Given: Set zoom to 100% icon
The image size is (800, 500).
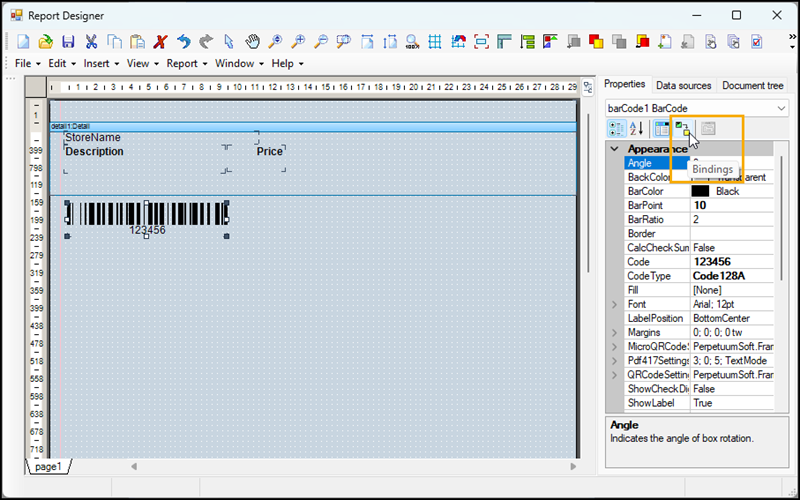Looking at the screenshot, I should click(412, 41).
